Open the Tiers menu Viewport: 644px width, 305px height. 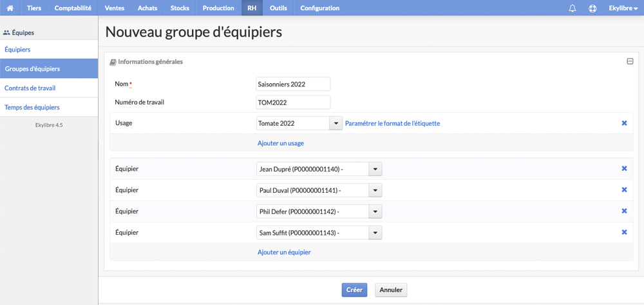[x=34, y=8]
